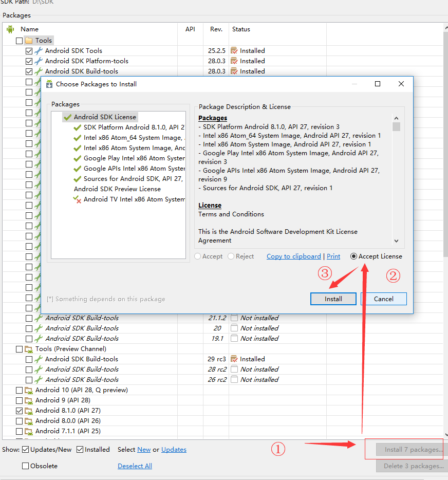Image resolution: width=448 pixels, height=480 pixels.
Task: Click the installed status icon for revision 25.2.5
Action: 234,51
